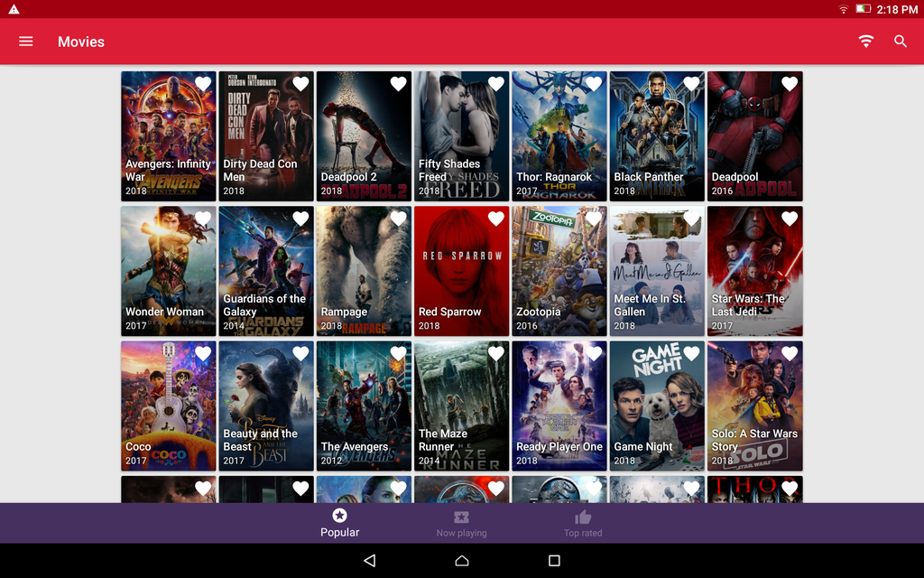This screenshot has width=924, height=578.
Task: Toggle heart on Dirty Dead Con Men
Action: pyautogui.click(x=300, y=84)
